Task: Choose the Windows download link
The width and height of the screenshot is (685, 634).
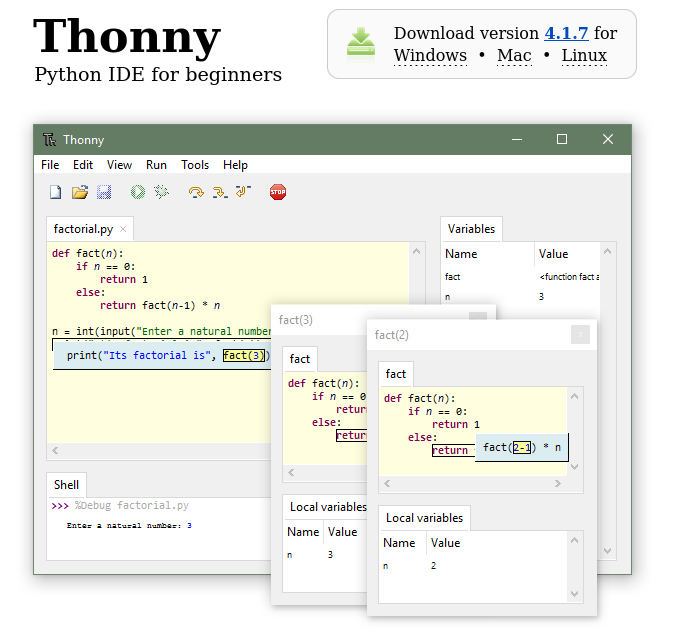Action: point(430,56)
